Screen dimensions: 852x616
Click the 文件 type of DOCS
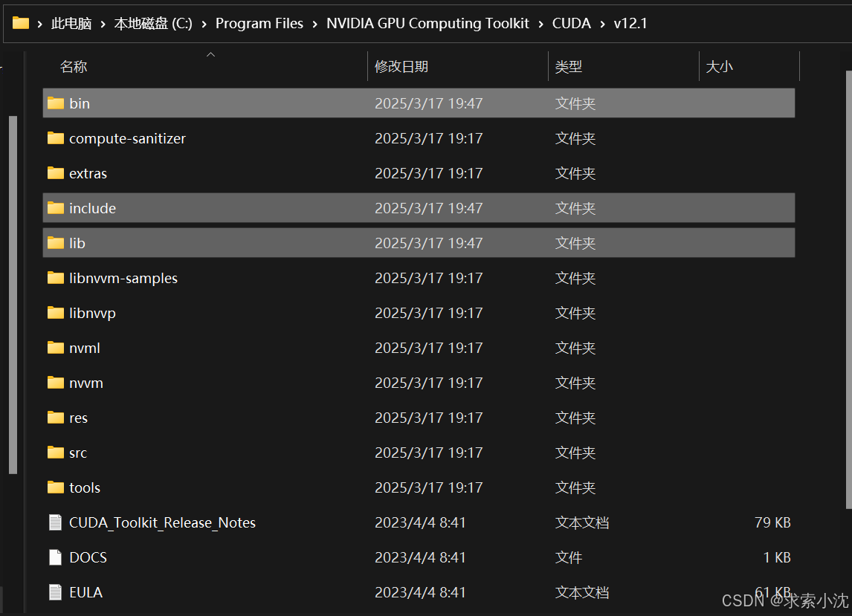pos(568,557)
